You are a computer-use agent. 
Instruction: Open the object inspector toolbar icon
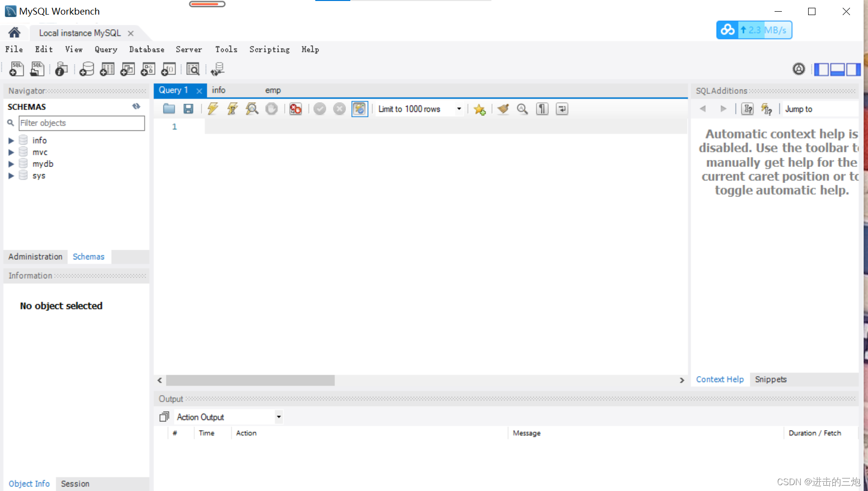point(61,69)
